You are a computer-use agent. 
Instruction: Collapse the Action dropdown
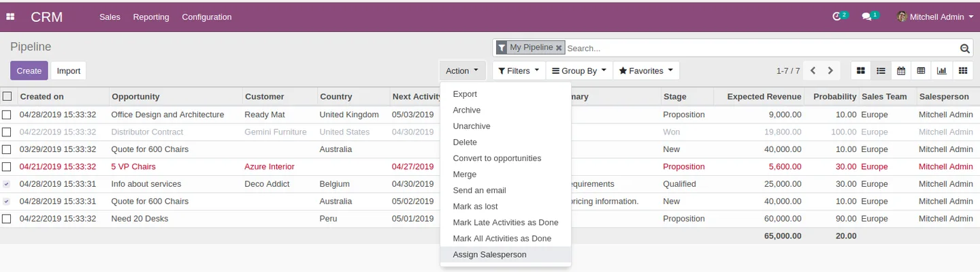click(x=461, y=71)
